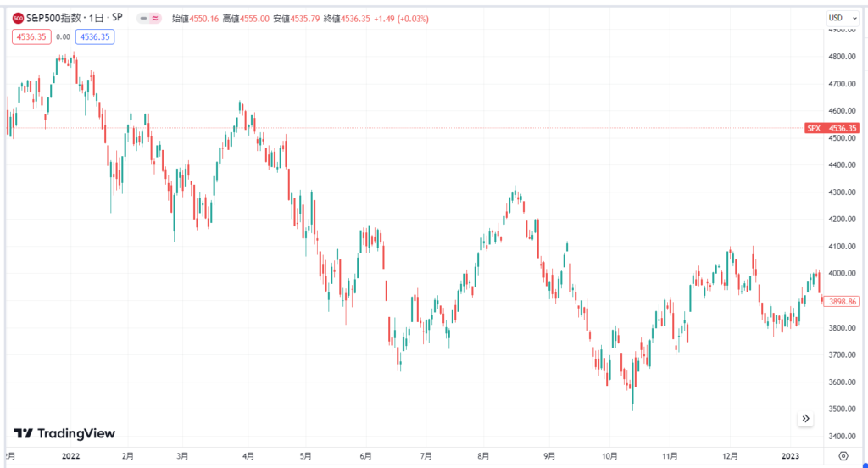
Task: Click the 4000.00 price axis label
Action: (x=842, y=273)
